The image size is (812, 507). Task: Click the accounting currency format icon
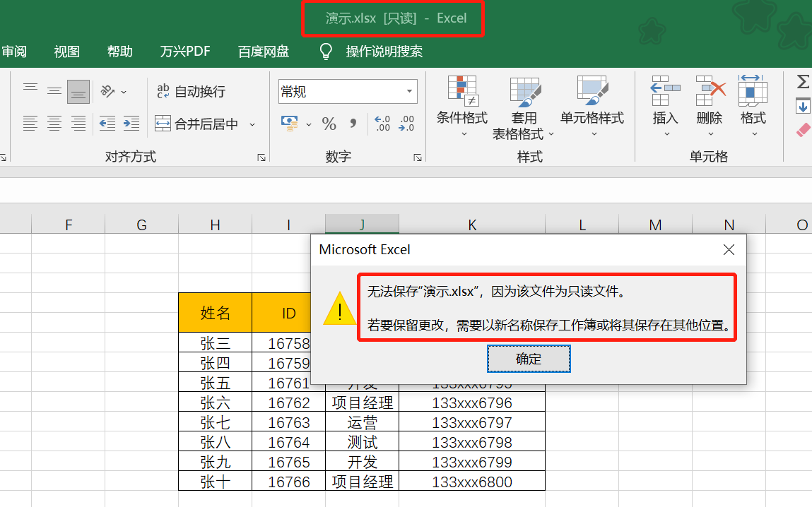[290, 124]
